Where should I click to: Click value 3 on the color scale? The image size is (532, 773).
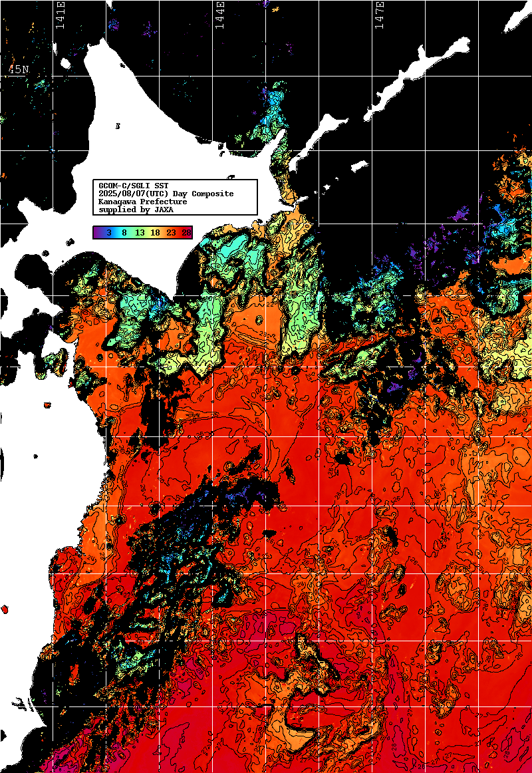[109, 233]
